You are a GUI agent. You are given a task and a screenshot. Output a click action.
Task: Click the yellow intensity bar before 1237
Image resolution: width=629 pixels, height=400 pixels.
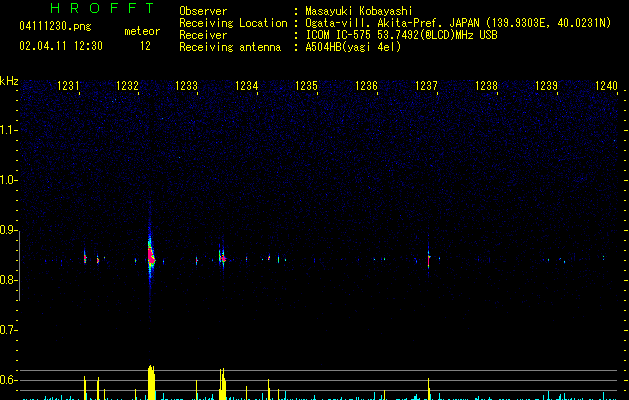coord(428,389)
